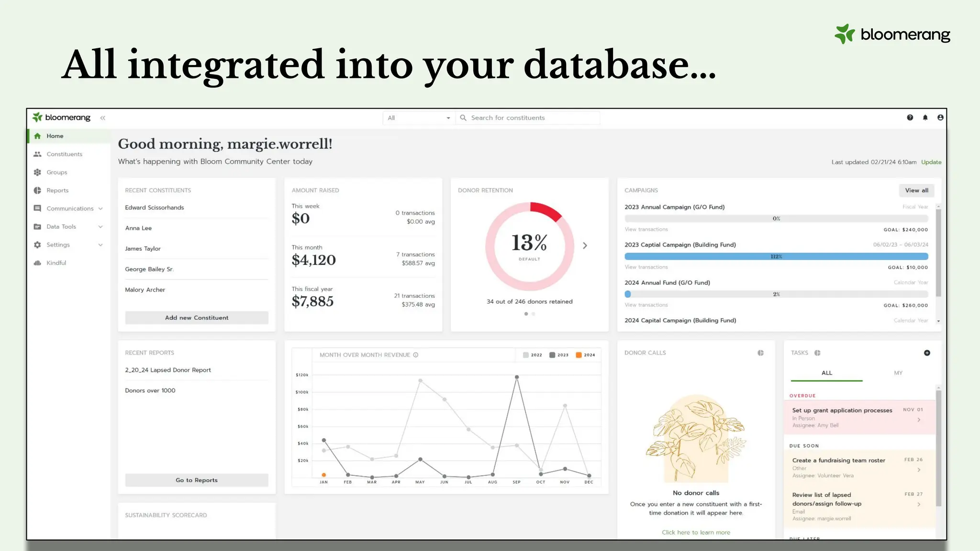Toggle the 2024 legend series

585,355
